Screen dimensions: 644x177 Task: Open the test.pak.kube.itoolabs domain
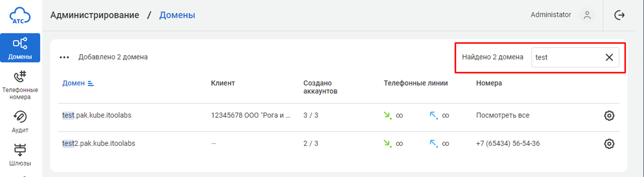coord(97,115)
